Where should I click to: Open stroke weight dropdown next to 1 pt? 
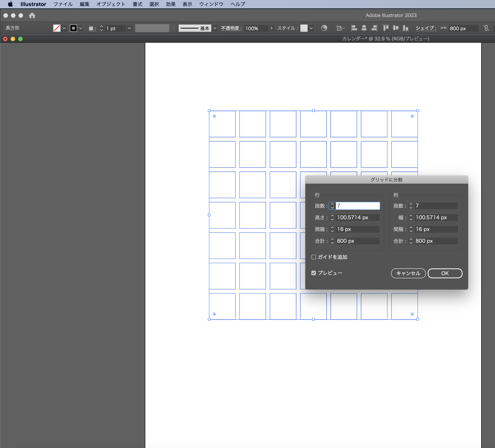tap(129, 28)
